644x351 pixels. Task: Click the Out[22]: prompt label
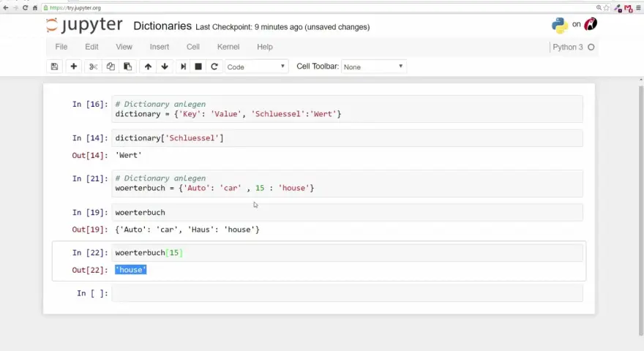click(90, 270)
